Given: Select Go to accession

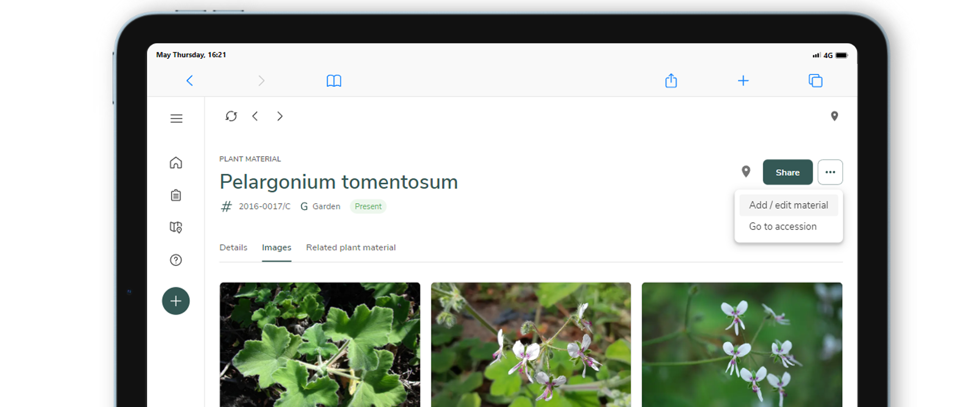Looking at the screenshot, I should point(783,226).
